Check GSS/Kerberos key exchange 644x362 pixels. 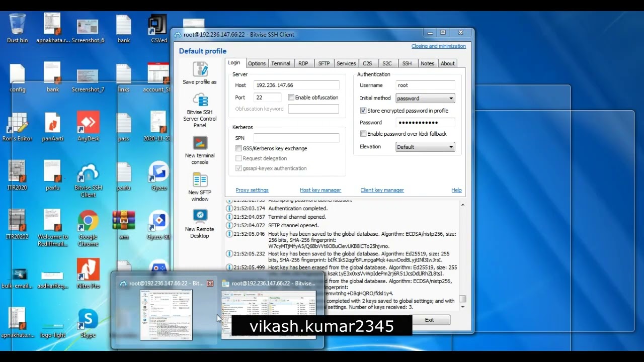238,148
